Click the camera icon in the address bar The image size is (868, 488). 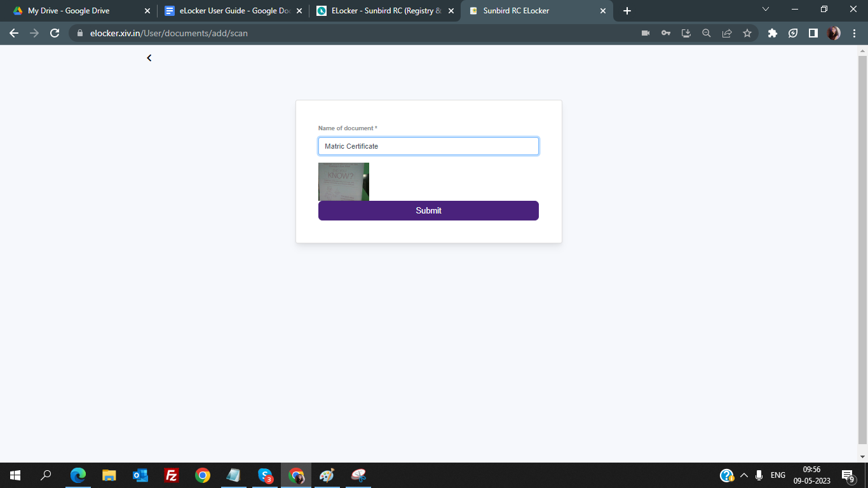(x=646, y=33)
